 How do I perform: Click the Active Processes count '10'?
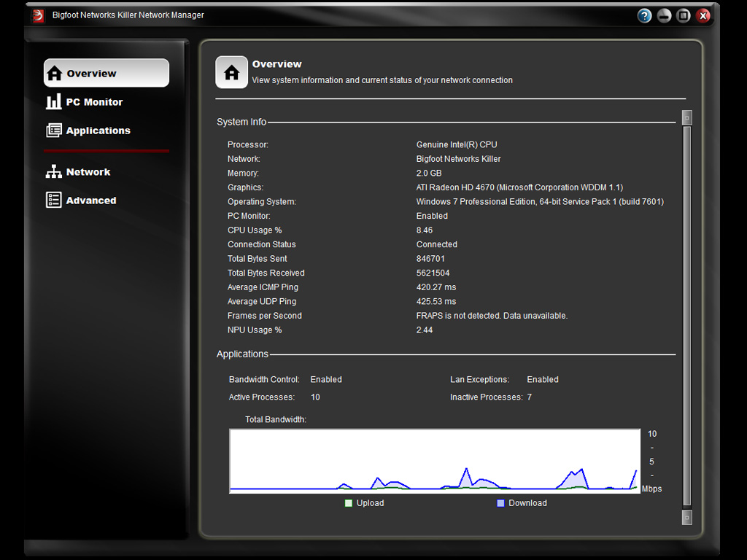click(x=315, y=397)
